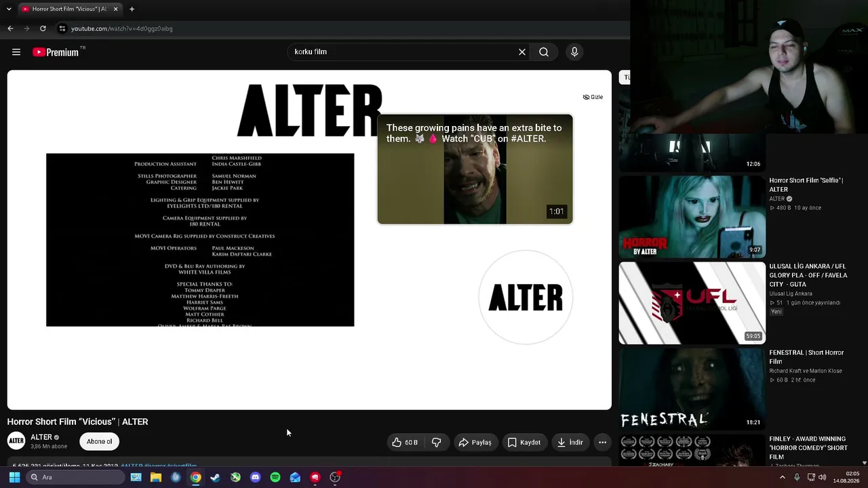Open the 12:06 video thumbnail in sidebar

tap(692, 152)
